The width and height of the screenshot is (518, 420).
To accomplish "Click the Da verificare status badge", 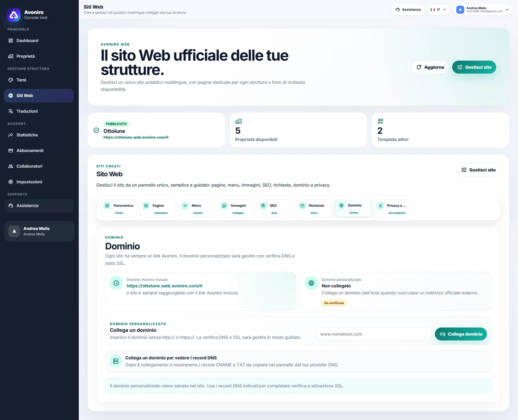I will 334,303.
